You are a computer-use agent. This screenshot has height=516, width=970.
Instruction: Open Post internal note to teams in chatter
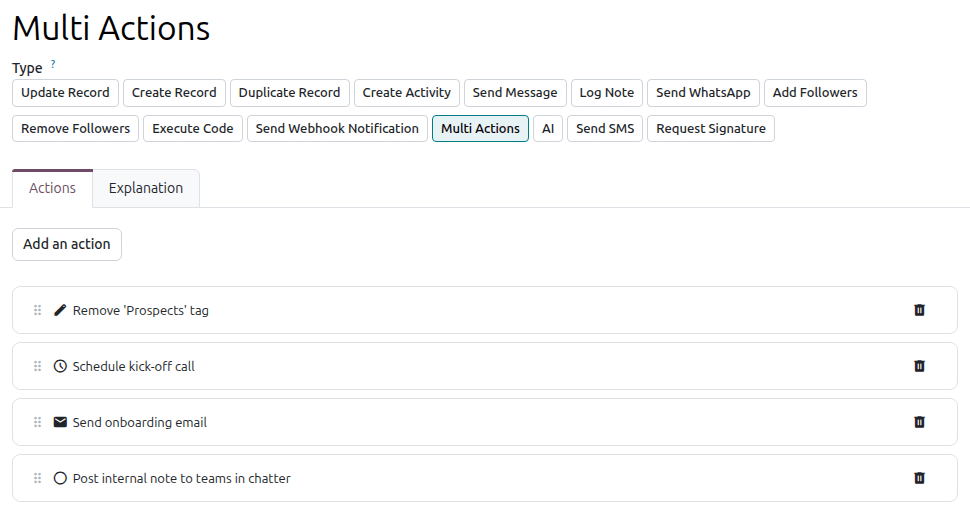485,478
